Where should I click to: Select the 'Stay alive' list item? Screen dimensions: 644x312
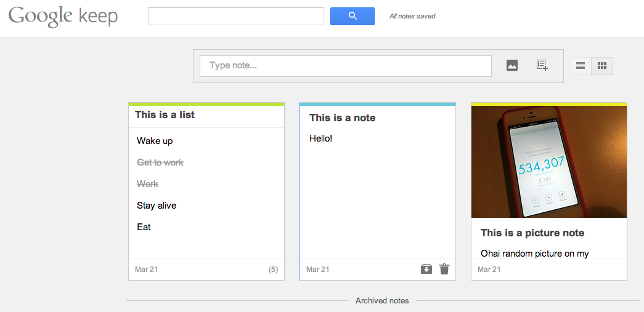coord(157,206)
